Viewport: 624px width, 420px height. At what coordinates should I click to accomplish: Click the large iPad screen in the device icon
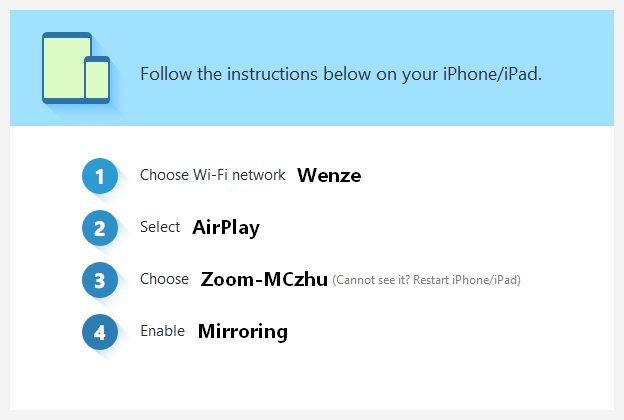tap(64, 68)
